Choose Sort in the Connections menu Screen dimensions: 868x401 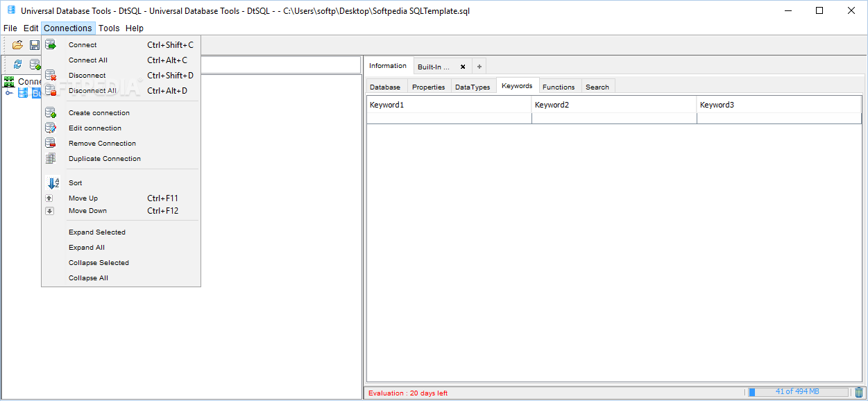(121, 183)
